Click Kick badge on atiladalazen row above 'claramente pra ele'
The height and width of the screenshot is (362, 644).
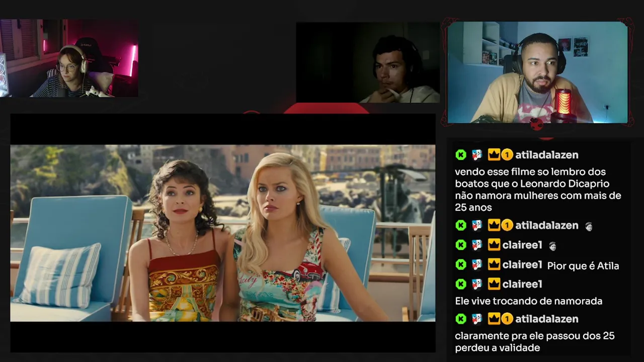(461, 319)
